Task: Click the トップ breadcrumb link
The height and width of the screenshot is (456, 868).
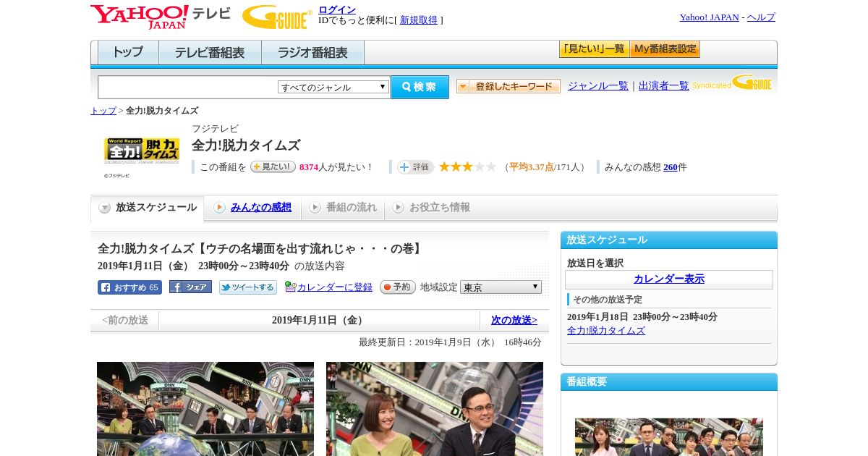Action: pos(103,111)
